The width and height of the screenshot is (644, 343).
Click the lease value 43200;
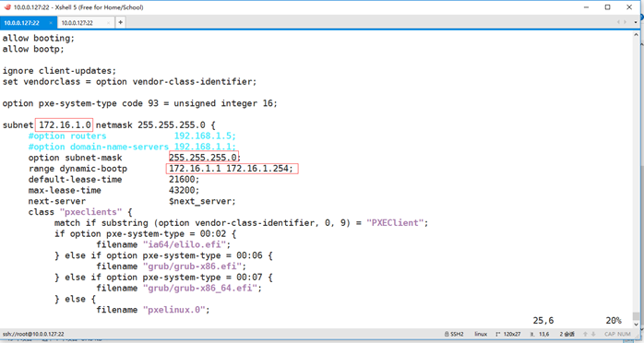click(184, 190)
